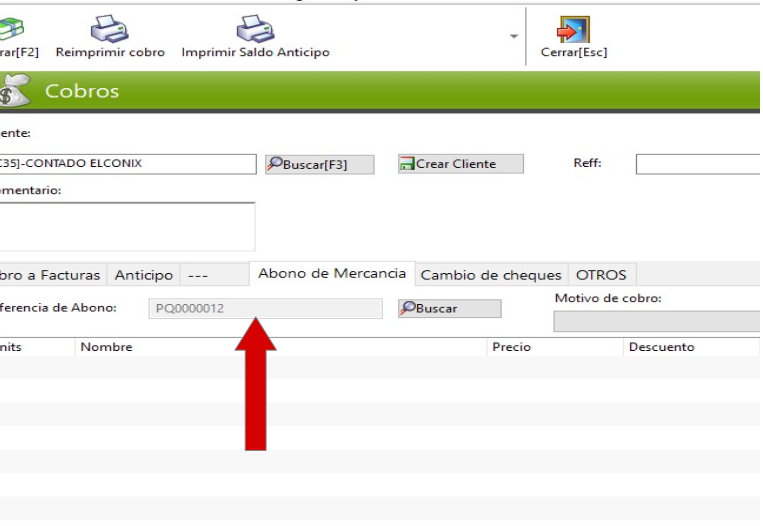Select the Abono de Mercancia tab
Image resolution: width=763 pixels, height=526 pixels.
click(332, 273)
